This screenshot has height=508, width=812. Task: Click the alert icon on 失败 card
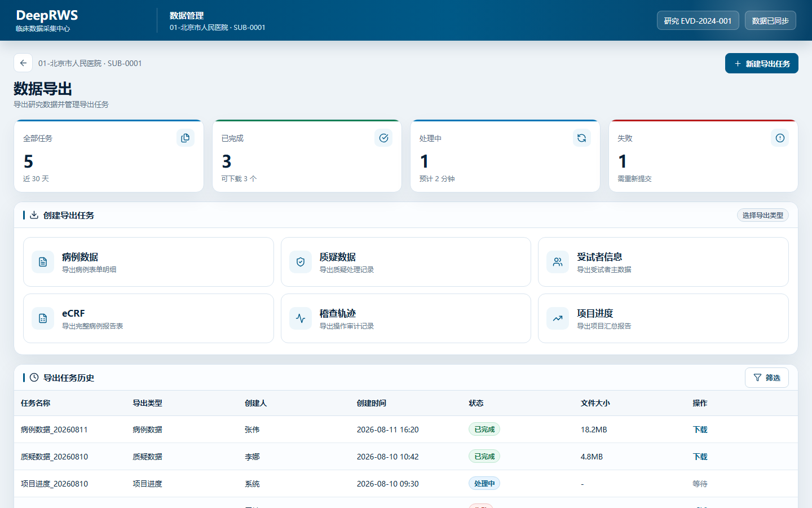click(780, 138)
